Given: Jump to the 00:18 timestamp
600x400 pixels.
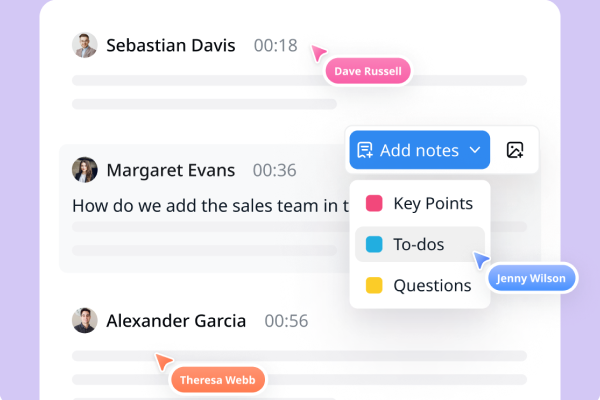Looking at the screenshot, I should click(276, 46).
